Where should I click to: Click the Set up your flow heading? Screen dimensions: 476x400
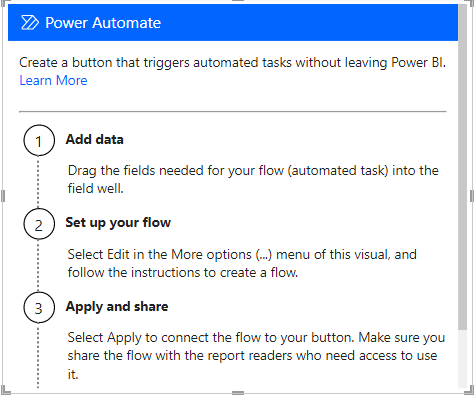point(118,223)
